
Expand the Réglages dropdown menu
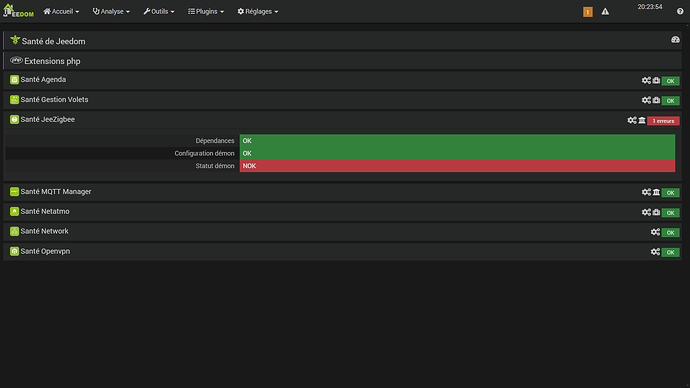pyautogui.click(x=258, y=11)
